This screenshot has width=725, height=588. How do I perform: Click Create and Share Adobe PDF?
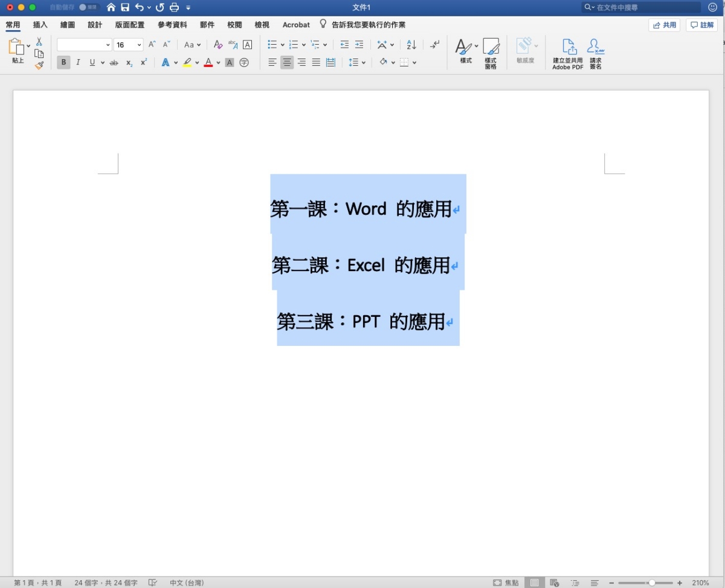(x=568, y=54)
